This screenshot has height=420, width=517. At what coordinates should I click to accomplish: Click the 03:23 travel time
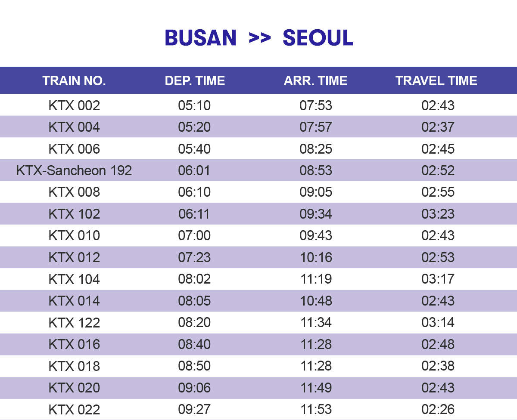pyautogui.click(x=438, y=214)
